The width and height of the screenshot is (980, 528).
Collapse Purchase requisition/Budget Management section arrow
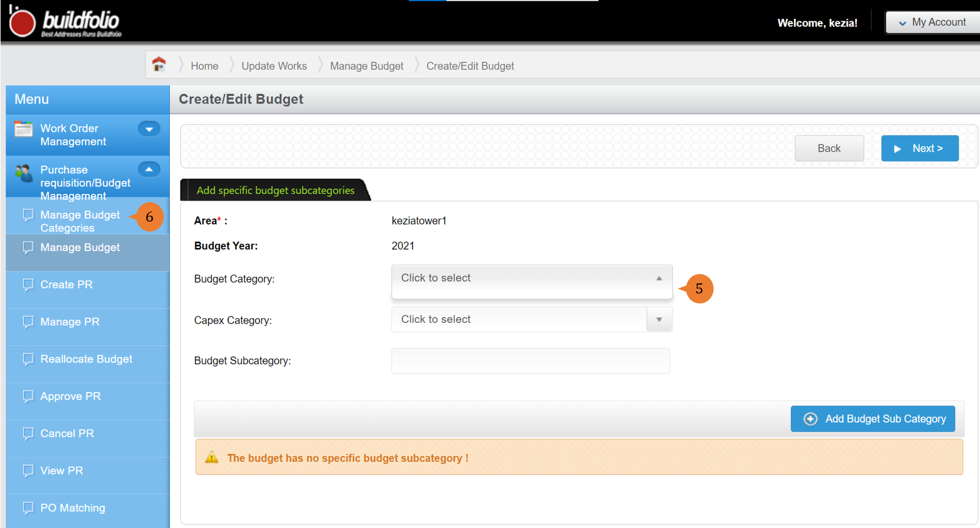[149, 170]
